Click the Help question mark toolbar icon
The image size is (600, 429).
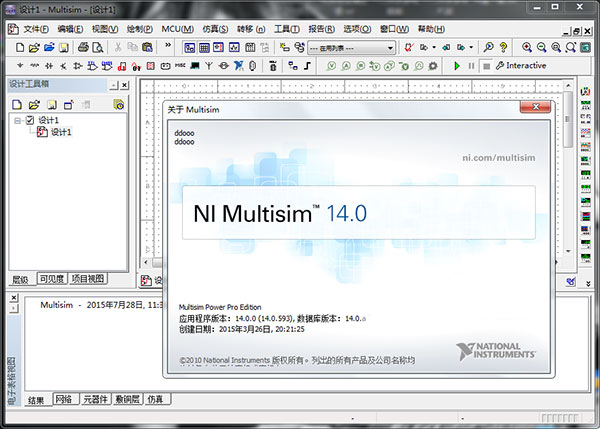coord(503,47)
